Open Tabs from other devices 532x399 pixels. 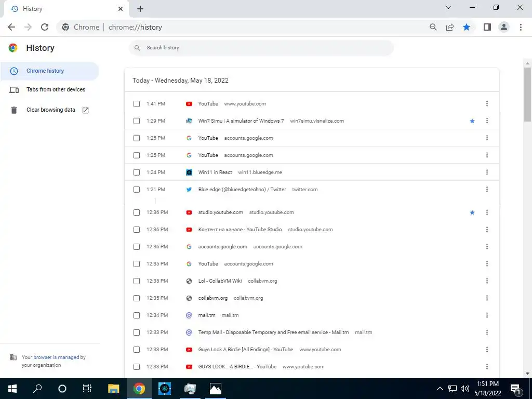coord(49,89)
